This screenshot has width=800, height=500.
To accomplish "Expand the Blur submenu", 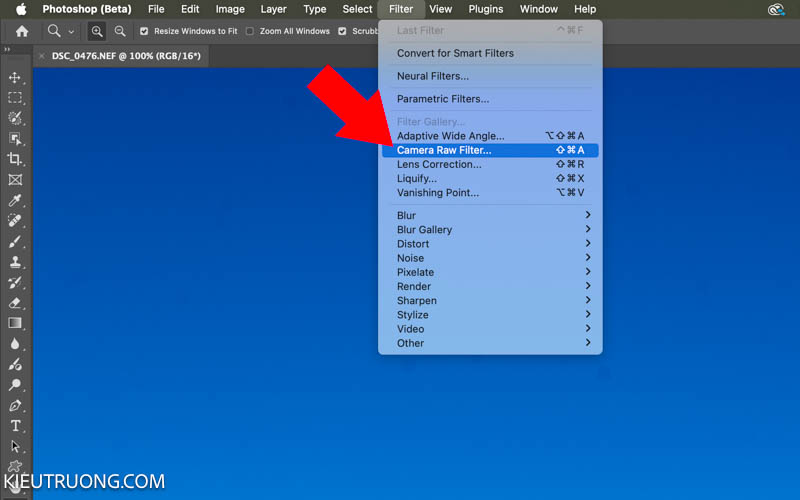I will (x=490, y=215).
